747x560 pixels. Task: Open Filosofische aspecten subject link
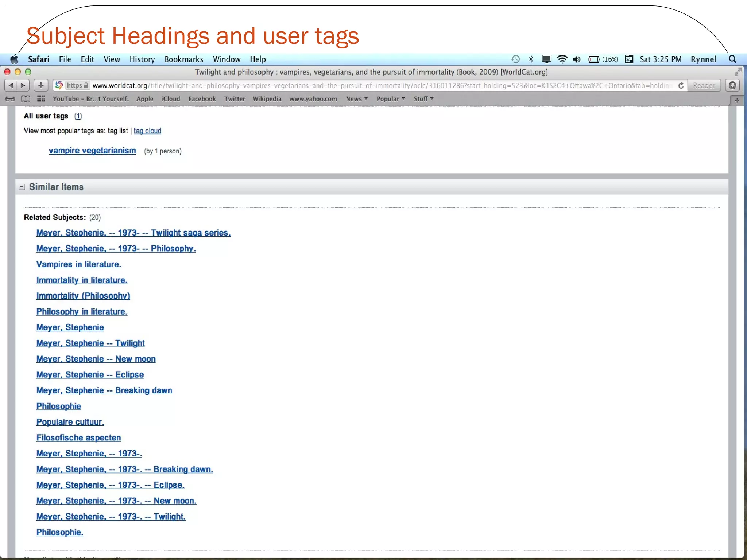click(78, 437)
